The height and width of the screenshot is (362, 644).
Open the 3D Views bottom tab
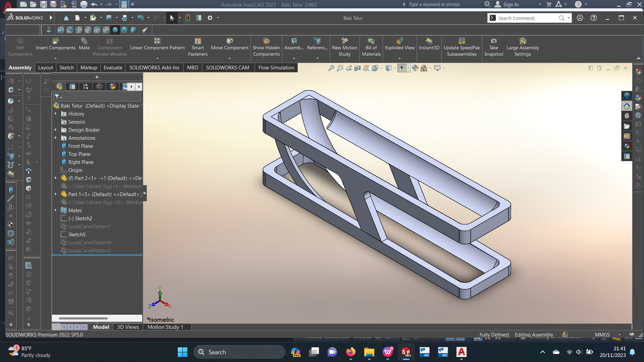(x=128, y=327)
